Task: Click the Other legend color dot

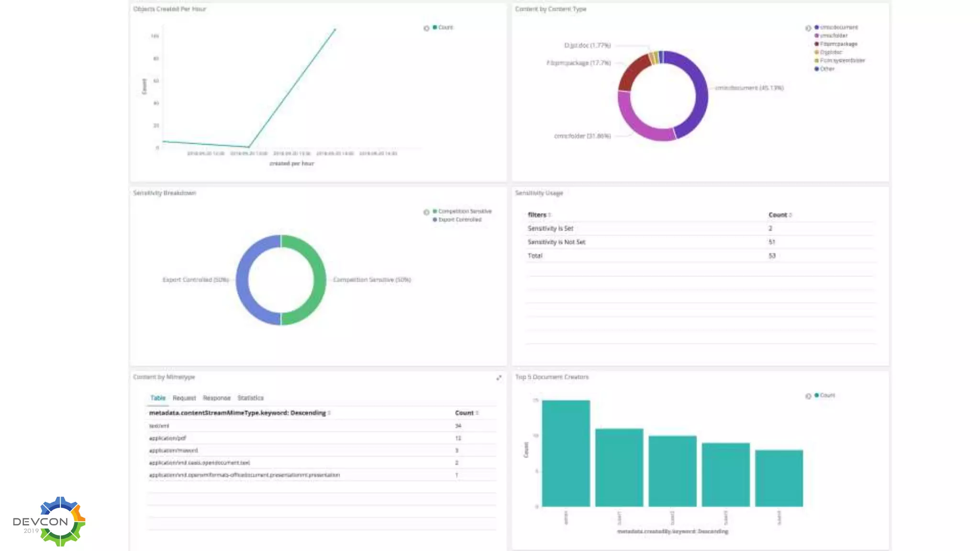Action: (817, 69)
